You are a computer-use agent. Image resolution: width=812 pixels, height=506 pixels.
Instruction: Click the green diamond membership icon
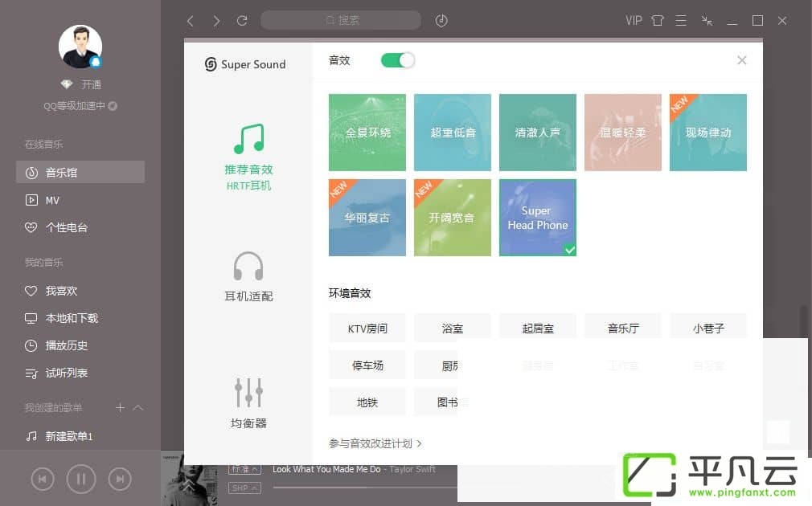tap(66, 84)
